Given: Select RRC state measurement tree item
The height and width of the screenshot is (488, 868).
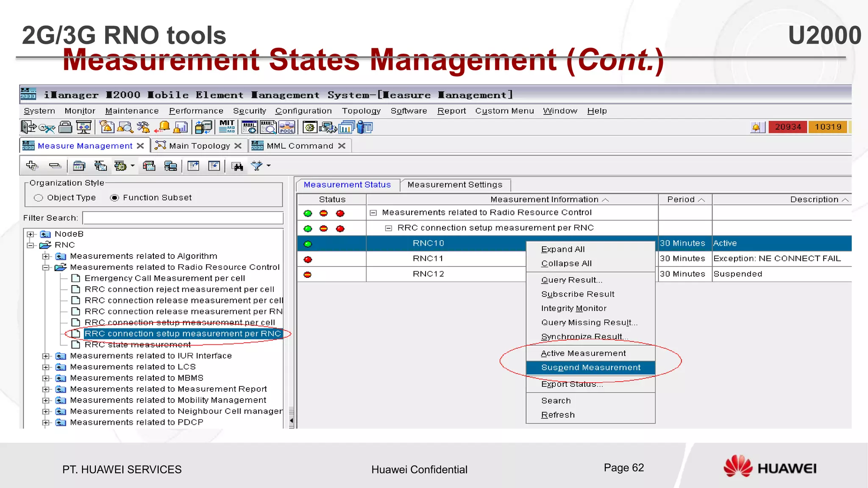Looking at the screenshot, I should (x=137, y=345).
